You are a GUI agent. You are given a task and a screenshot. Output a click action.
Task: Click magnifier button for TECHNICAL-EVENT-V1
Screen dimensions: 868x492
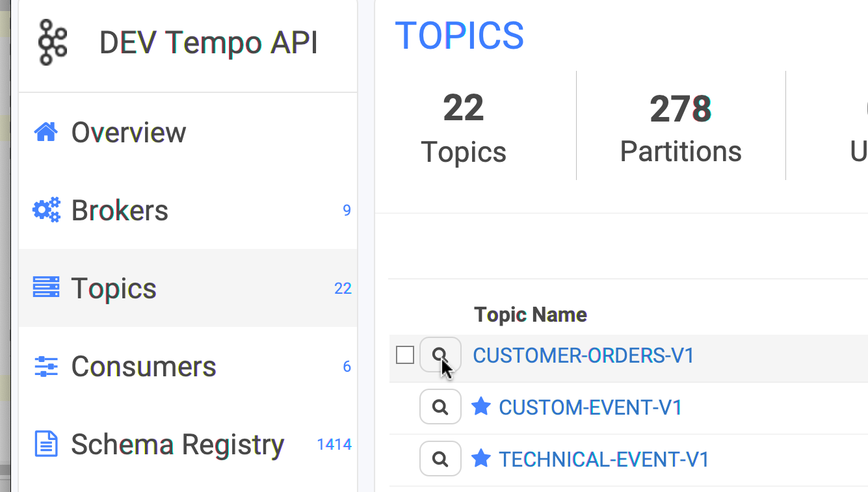pos(440,459)
